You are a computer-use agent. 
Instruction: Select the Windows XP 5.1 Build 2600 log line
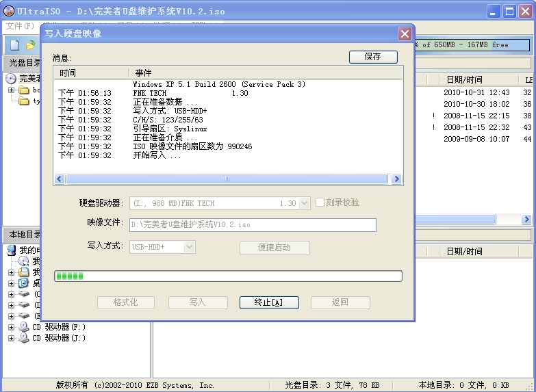(219, 84)
